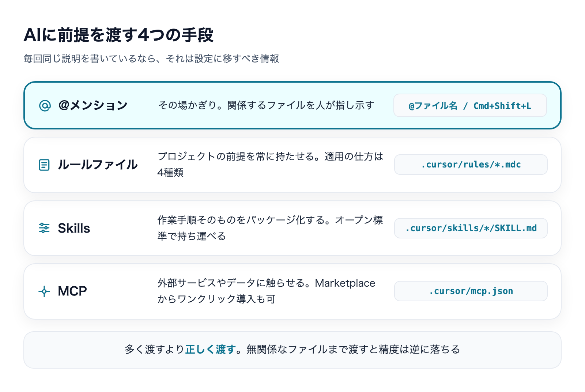Click the description その場かぎり。関係するファイル
This screenshot has height=392, width=585.
point(266,105)
